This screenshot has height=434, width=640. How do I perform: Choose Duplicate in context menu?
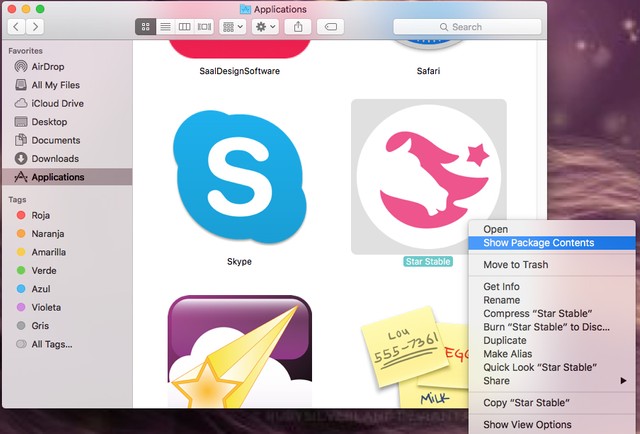(552, 341)
